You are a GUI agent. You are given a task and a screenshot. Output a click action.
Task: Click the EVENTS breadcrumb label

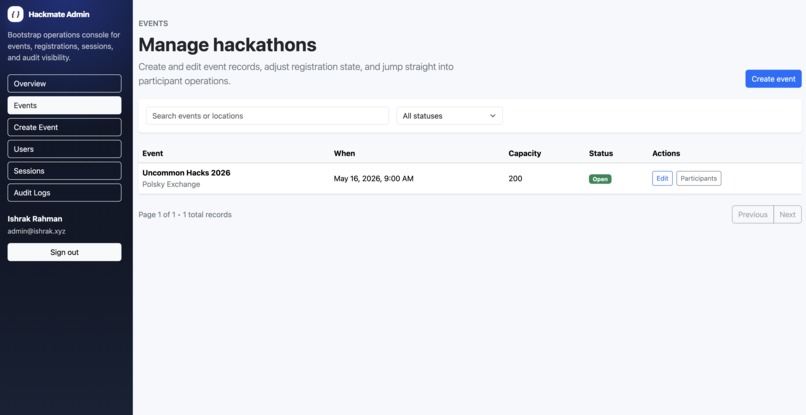[x=153, y=23]
